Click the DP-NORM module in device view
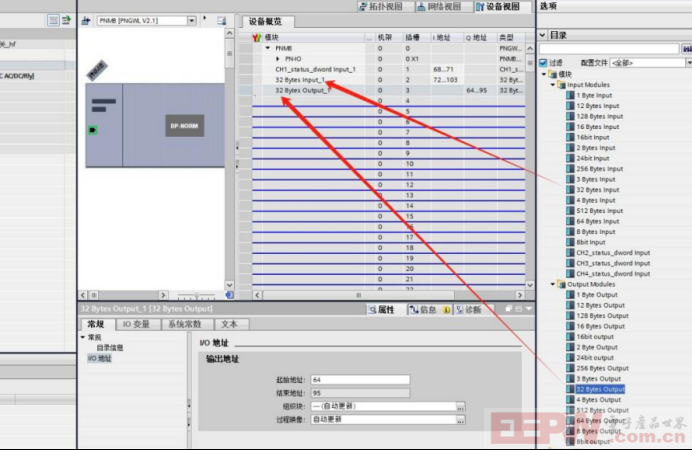Screen dimensions: 692x450 point(184,126)
